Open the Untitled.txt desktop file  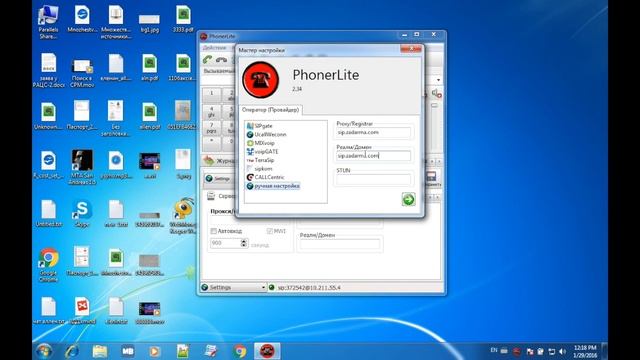tap(48, 213)
